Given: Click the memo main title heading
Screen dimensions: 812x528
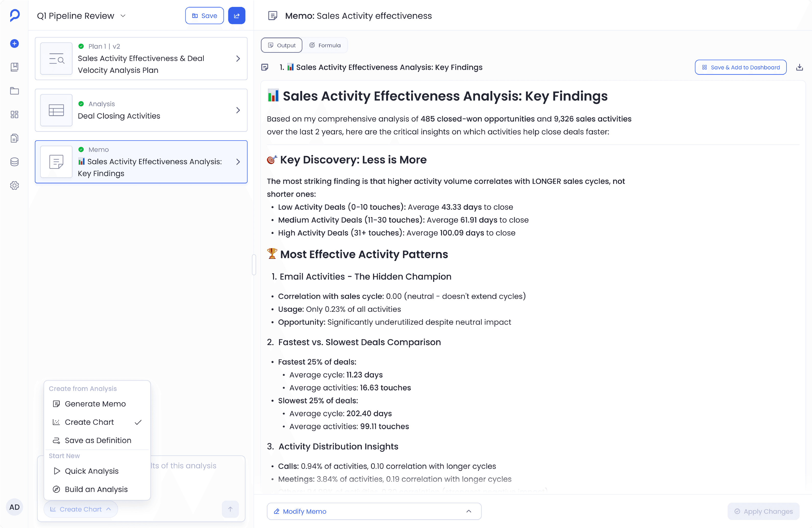Looking at the screenshot, I should 445,96.
